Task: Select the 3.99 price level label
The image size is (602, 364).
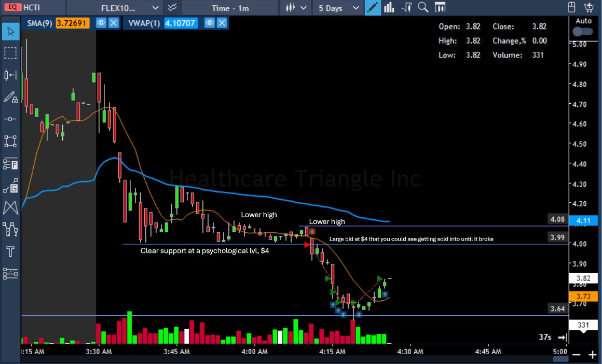Action: (x=557, y=237)
